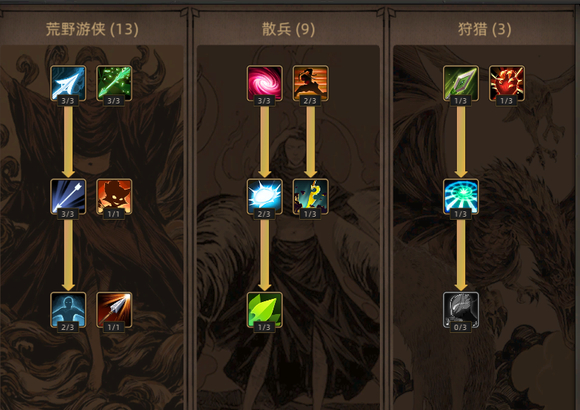Select the orange running archer skill at 2/3
The height and width of the screenshot is (410, 580).
pos(310,83)
